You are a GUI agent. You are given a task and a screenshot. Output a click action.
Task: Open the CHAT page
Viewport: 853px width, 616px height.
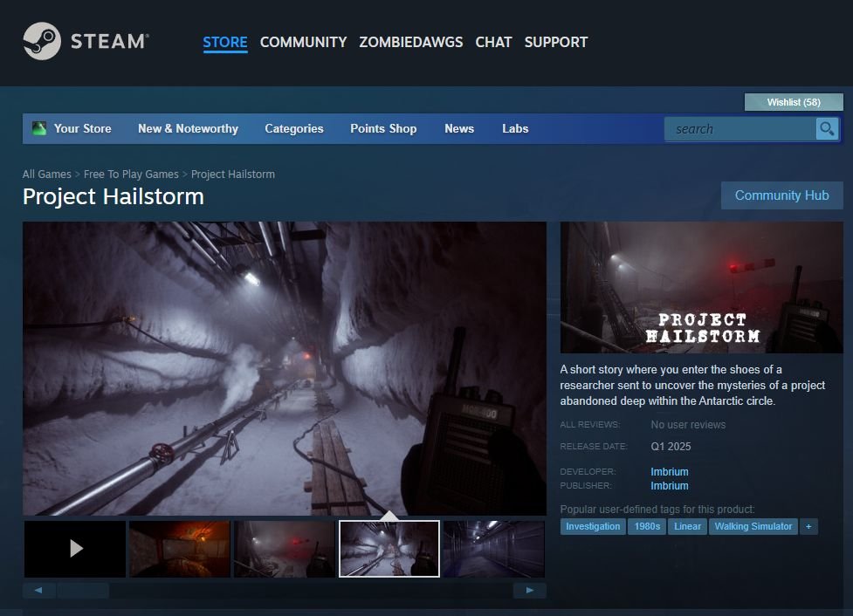[493, 42]
